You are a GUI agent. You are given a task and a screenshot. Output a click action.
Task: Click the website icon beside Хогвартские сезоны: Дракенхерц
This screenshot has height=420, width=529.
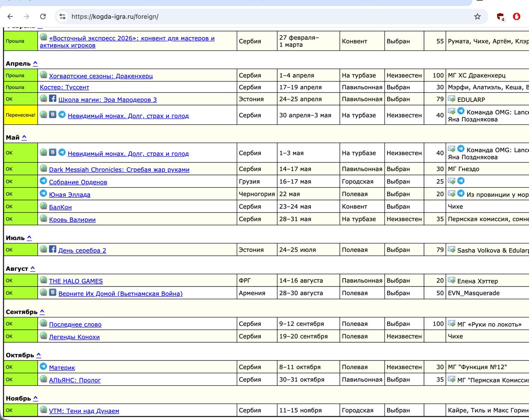tap(43, 75)
